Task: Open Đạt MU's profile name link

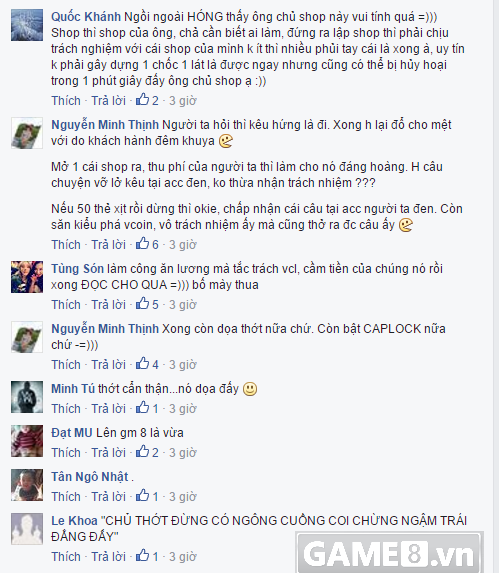Action: coord(72,433)
